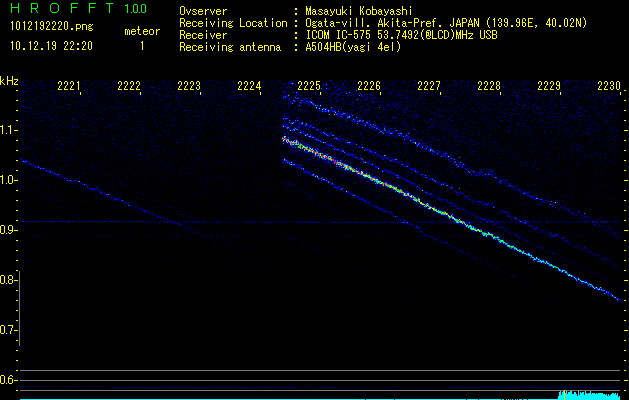
Task: Click the 1.0 kHz frequency label
Action: [x=8, y=180]
